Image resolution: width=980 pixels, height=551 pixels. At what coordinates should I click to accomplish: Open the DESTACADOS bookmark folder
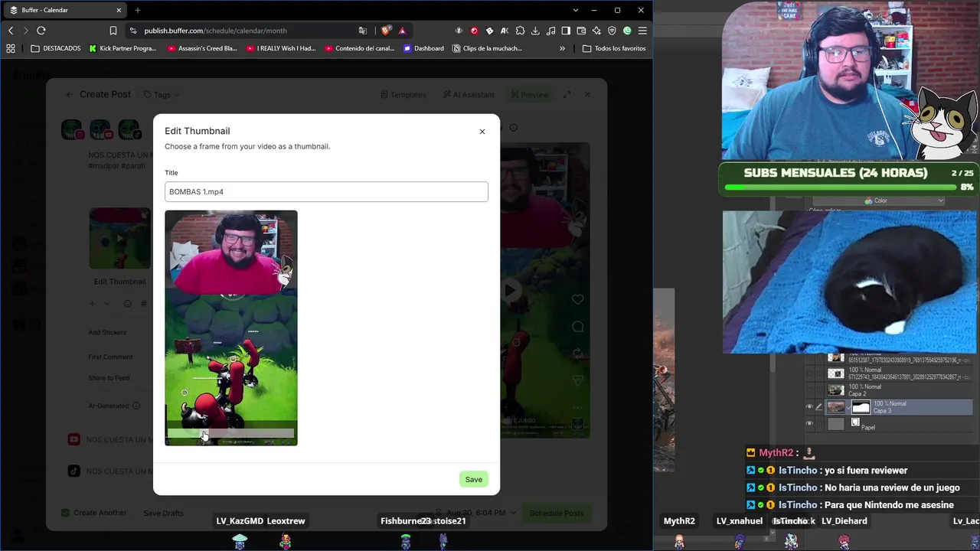pos(55,48)
